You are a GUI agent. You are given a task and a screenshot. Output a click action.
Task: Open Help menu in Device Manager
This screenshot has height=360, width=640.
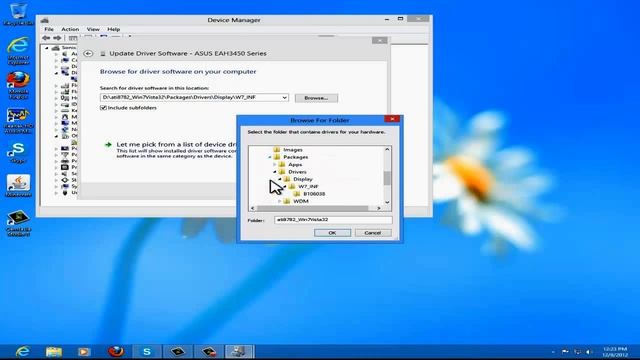[x=113, y=29]
